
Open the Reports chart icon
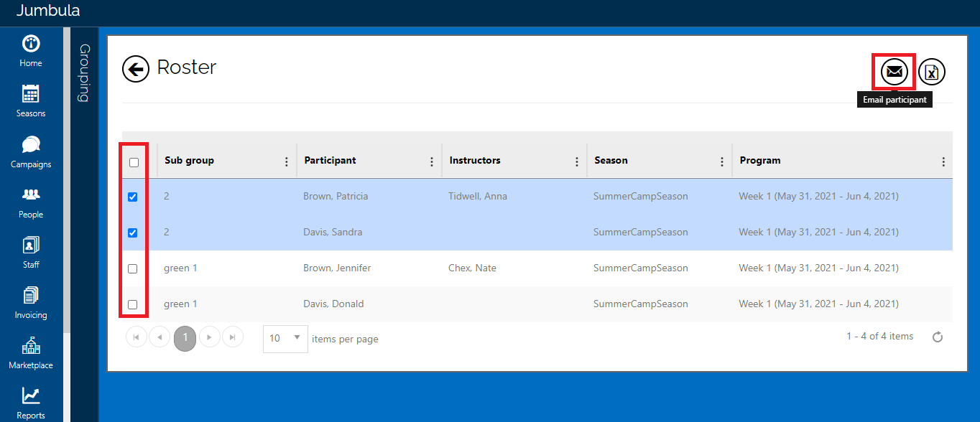click(31, 395)
